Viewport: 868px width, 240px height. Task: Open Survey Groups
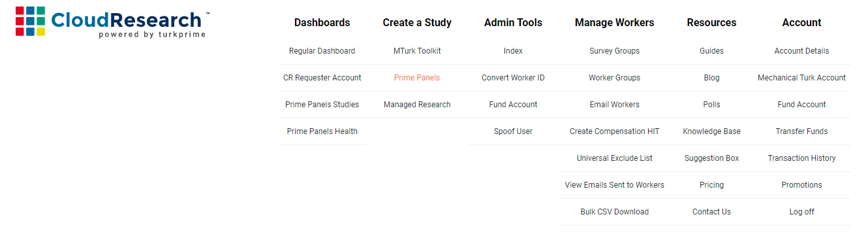(614, 51)
